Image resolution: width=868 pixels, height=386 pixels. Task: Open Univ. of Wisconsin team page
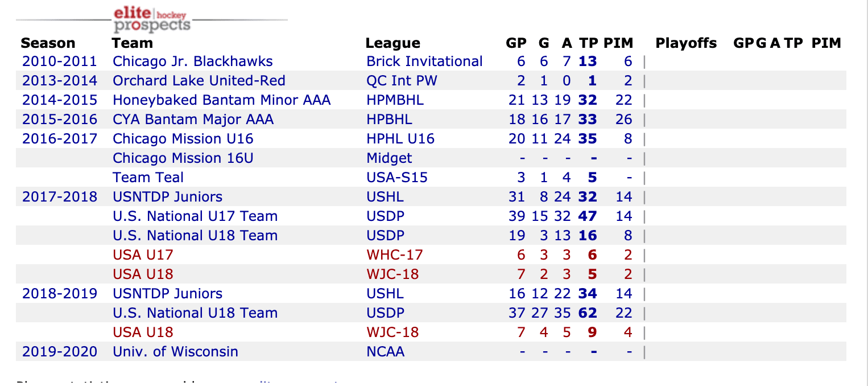pos(176,352)
